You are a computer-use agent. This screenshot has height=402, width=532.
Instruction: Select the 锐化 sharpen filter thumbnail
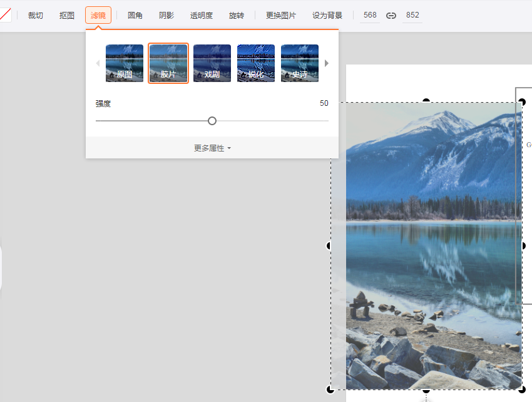pyautogui.click(x=256, y=63)
